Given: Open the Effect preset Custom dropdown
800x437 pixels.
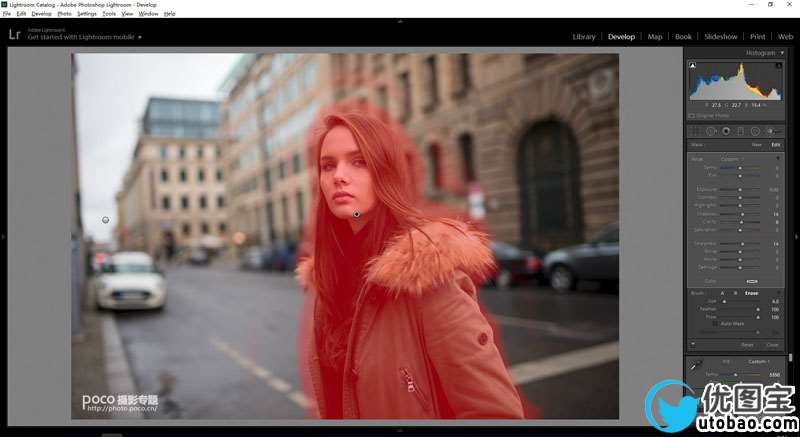Looking at the screenshot, I should pos(733,158).
